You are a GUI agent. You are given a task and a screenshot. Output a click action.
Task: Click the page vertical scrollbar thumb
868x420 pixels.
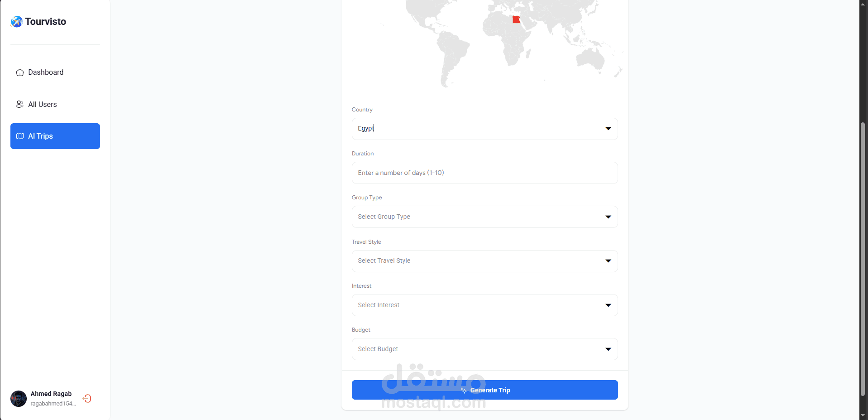tap(863, 258)
